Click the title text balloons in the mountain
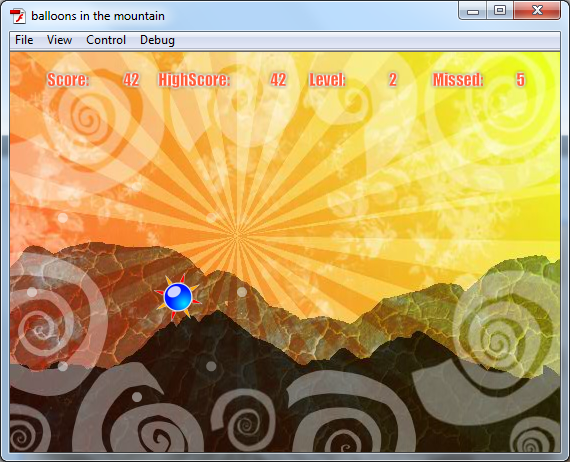 tap(98, 16)
